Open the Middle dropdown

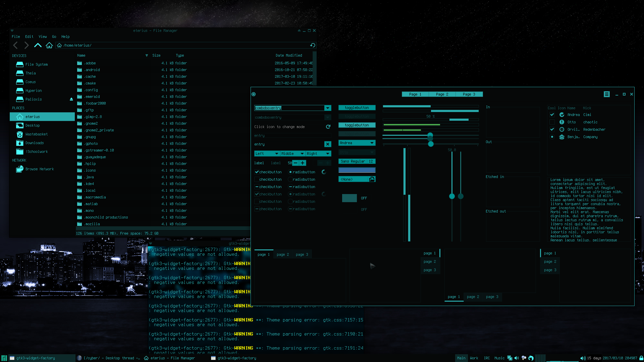pos(293,154)
